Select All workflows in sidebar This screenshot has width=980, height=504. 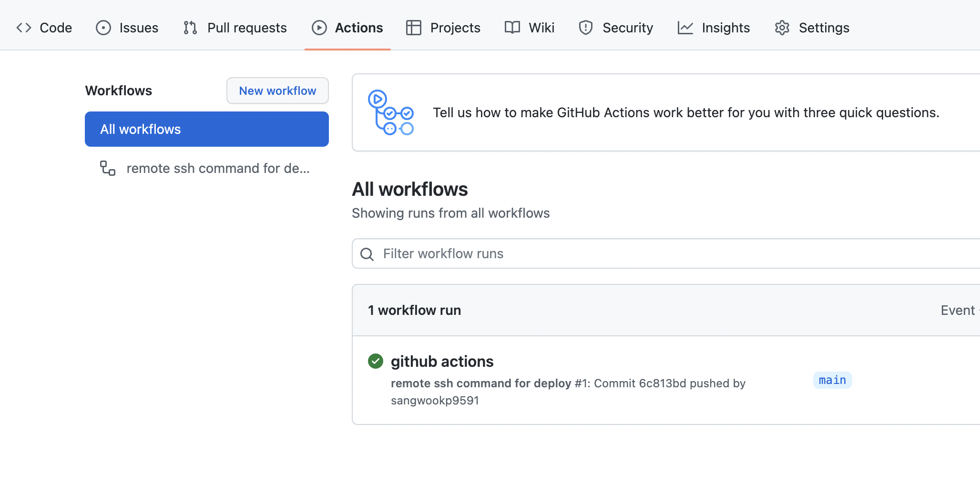pyautogui.click(x=207, y=129)
